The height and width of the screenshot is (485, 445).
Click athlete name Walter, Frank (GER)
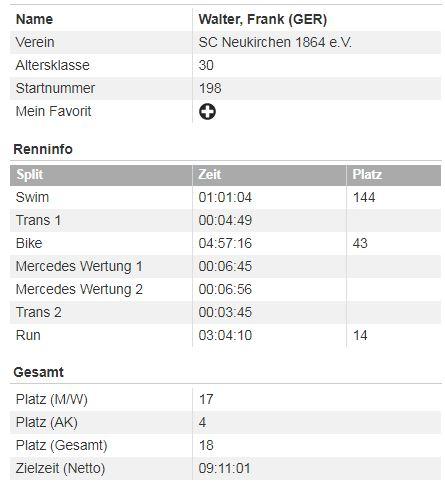263,19
